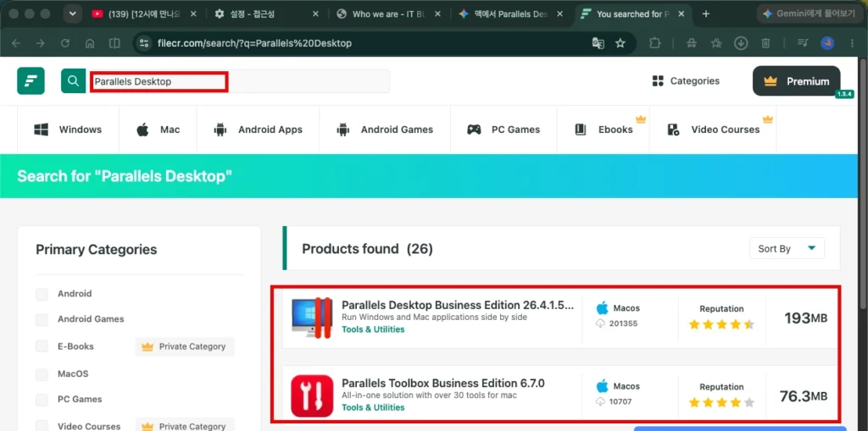868x431 pixels.
Task: Click the Parallels Toolbox red thumbnail
Action: 312,395
